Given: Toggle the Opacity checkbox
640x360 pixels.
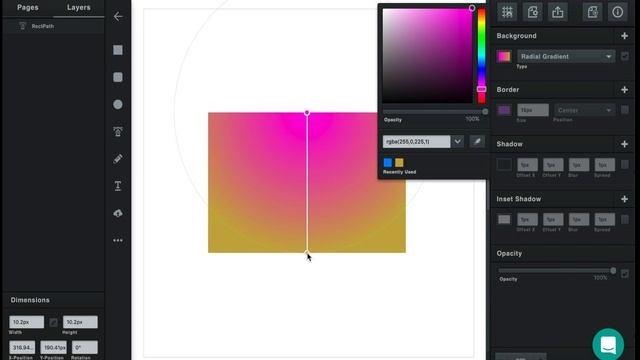Looking at the screenshot, I should coord(624,273).
